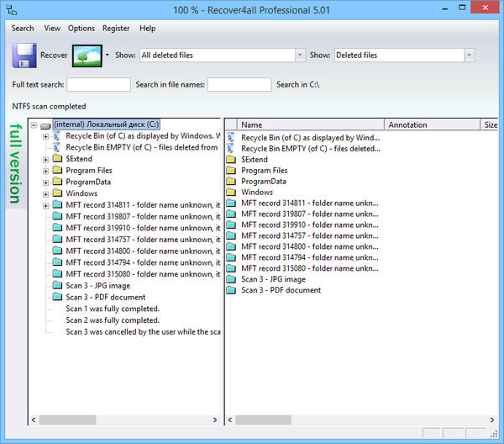Click the left tree horizontal scrollbar
The height and width of the screenshot is (444, 504).
tap(124, 419)
